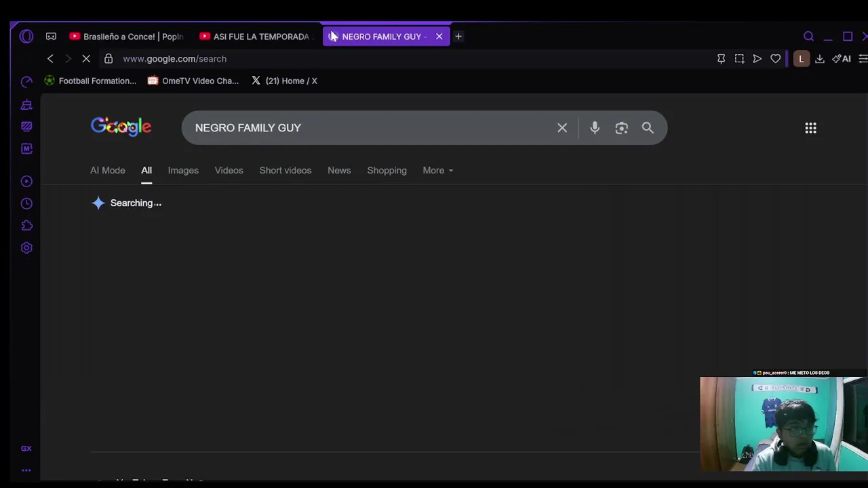
Task: Open Settings gear icon in sidebar
Action: [26, 248]
